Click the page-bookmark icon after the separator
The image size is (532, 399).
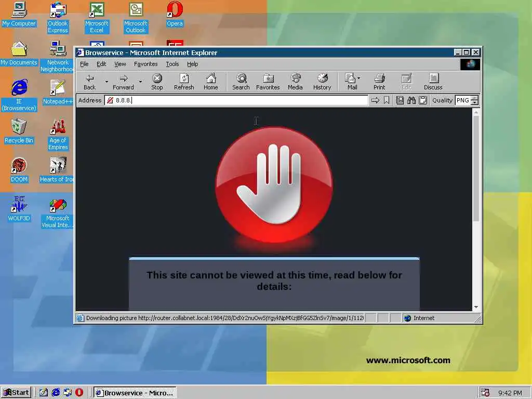[x=400, y=100]
